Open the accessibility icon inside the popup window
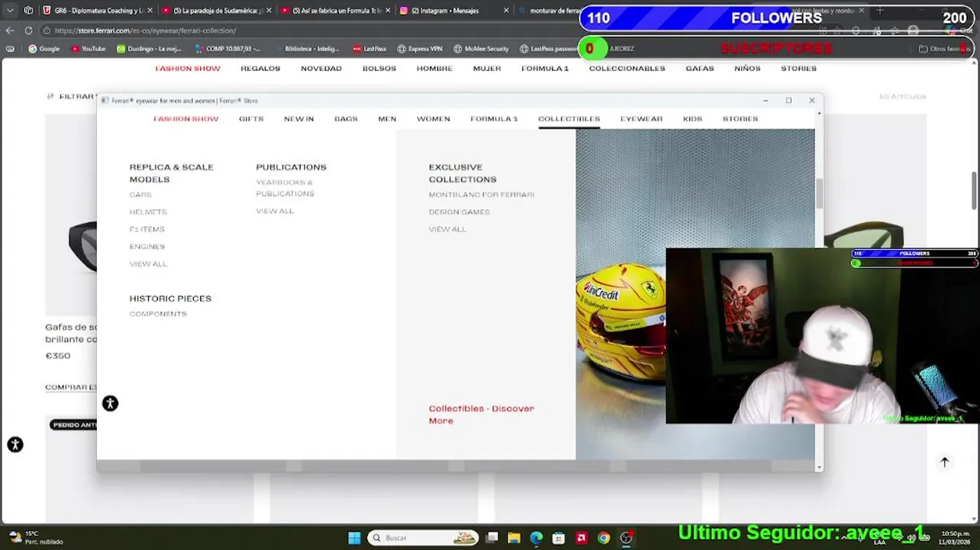The height and width of the screenshot is (550, 980). click(x=110, y=403)
